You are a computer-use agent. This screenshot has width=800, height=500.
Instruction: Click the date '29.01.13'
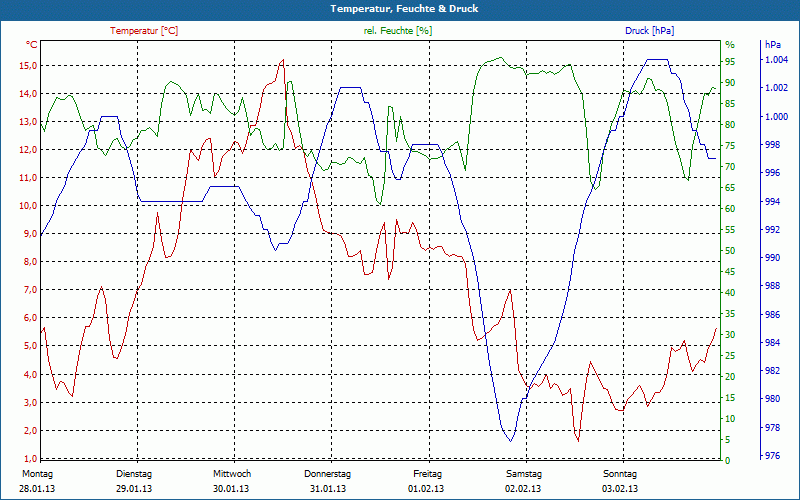(134, 489)
